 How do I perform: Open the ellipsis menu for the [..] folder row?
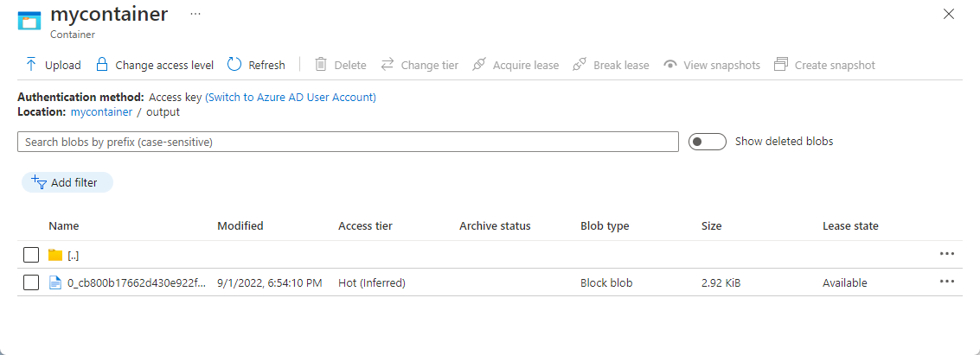click(x=946, y=254)
